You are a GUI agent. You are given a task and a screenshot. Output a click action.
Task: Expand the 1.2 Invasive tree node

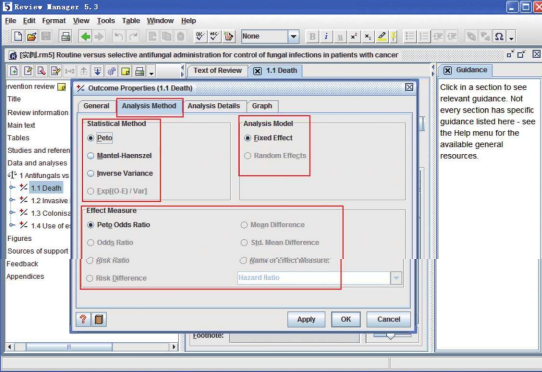click(12, 200)
